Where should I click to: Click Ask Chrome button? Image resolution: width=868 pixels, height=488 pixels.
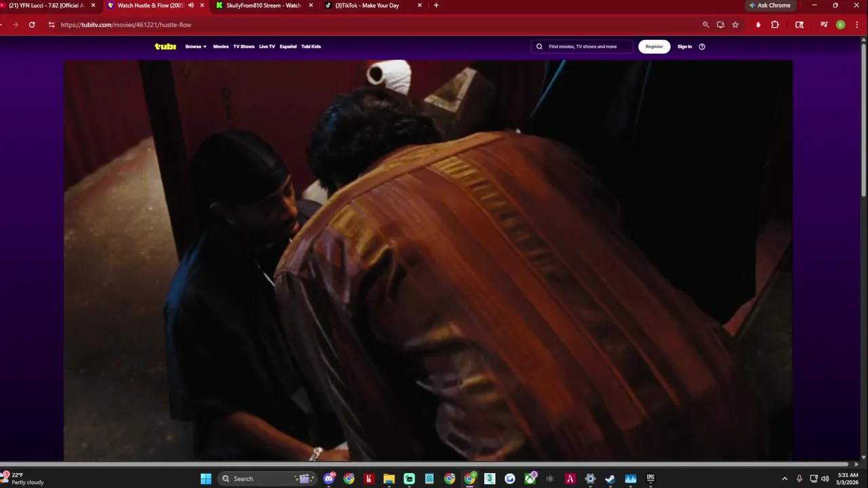coord(770,5)
